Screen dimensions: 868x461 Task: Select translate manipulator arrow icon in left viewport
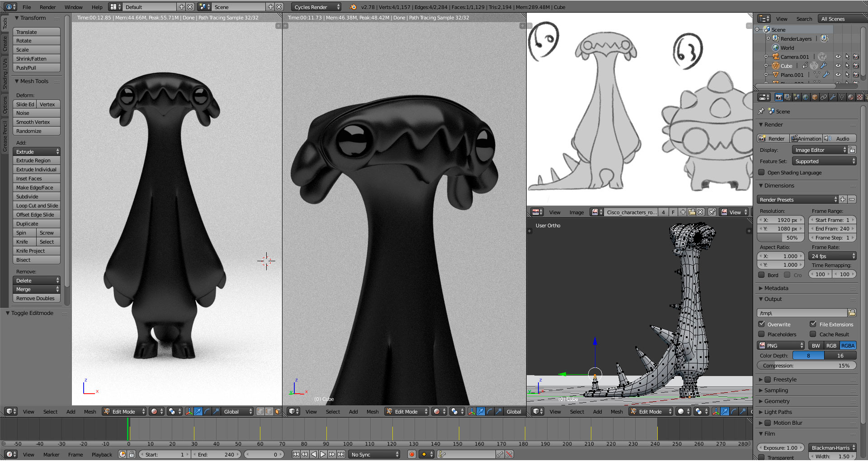[x=198, y=411]
